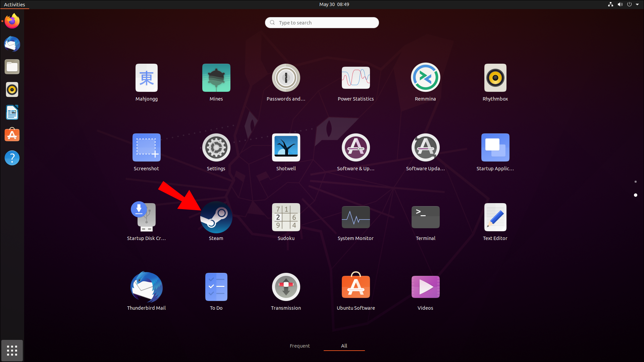Open the Videos player

pos(425,287)
